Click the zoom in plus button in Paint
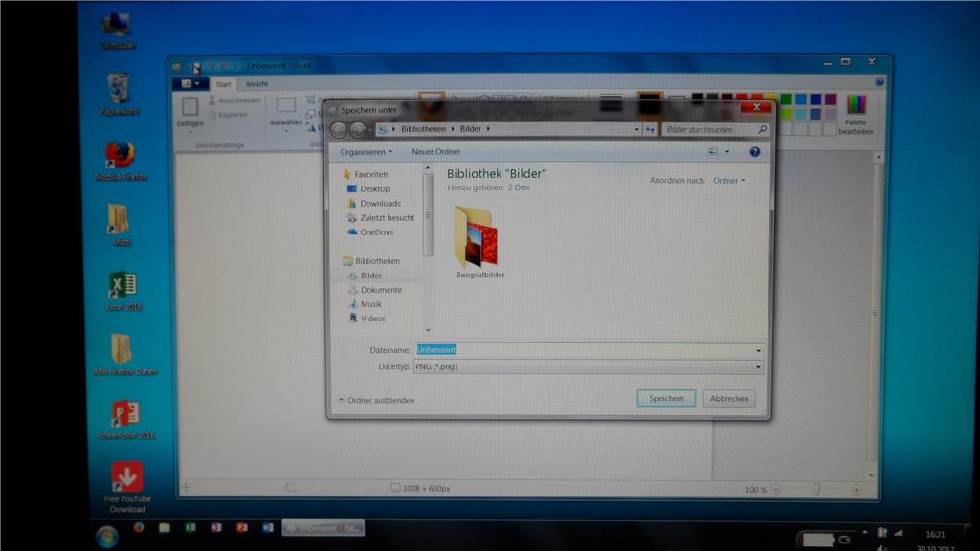 pos(857,490)
